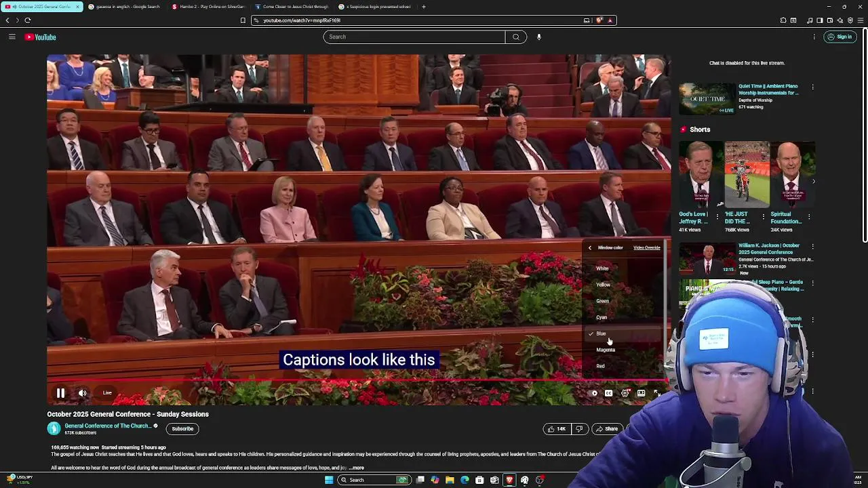Switch to the Google Search browser tab

pos(126,7)
